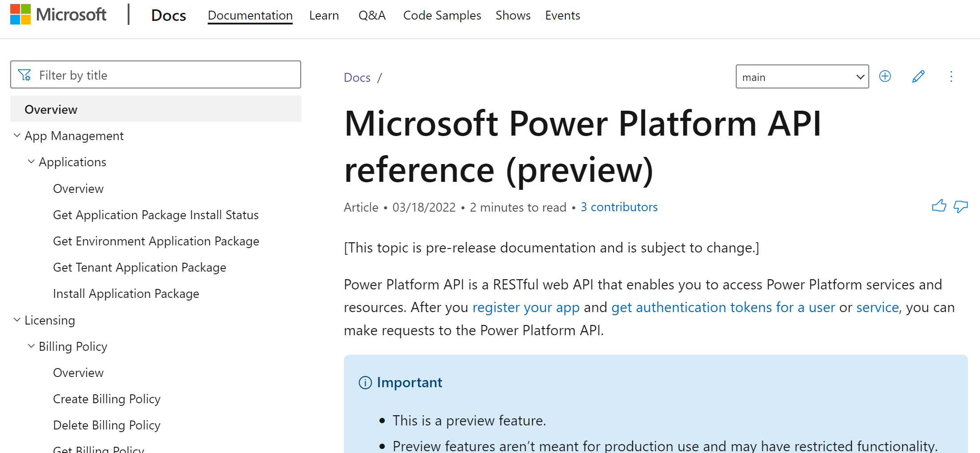
Task: Collapse the App Management section
Action: point(17,135)
